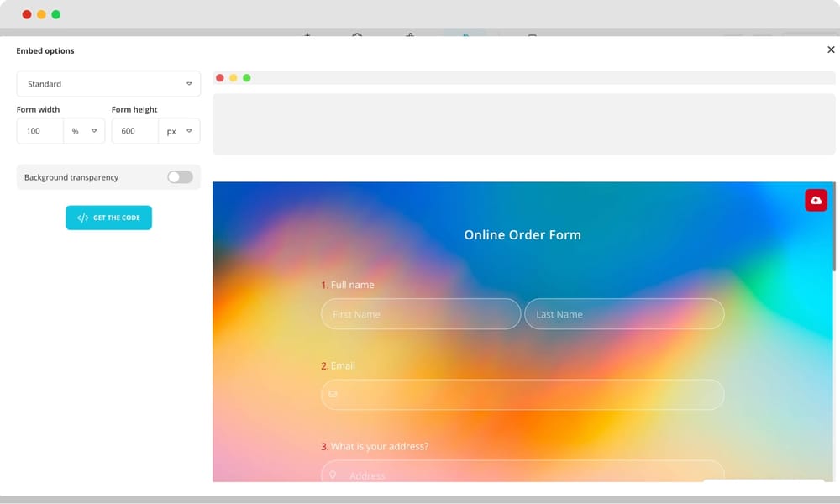The width and height of the screenshot is (840, 504).
Task: Click the Email input field
Action: 529,394
